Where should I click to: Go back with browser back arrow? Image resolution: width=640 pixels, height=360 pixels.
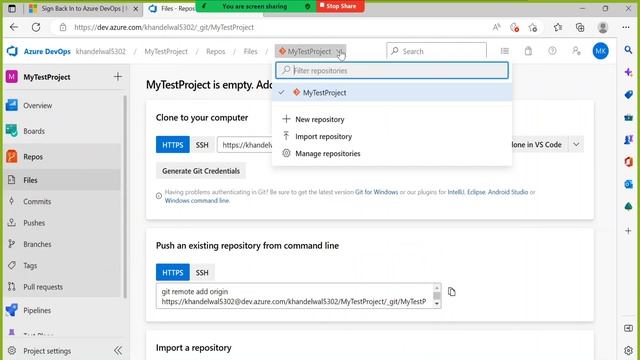pos(14,27)
